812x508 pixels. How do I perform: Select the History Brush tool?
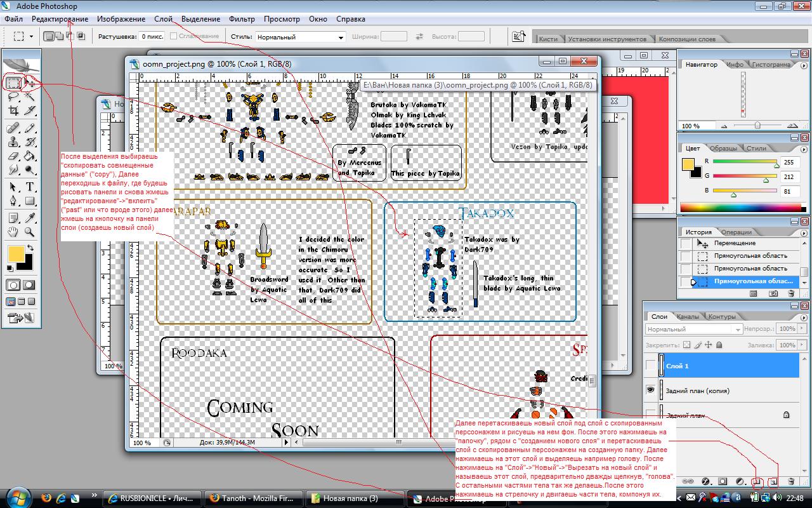pyautogui.click(x=30, y=142)
